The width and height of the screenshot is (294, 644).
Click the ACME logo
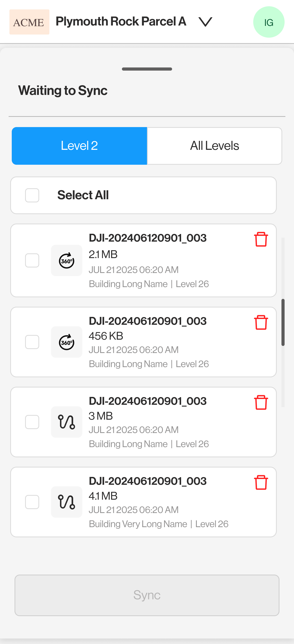point(29,22)
